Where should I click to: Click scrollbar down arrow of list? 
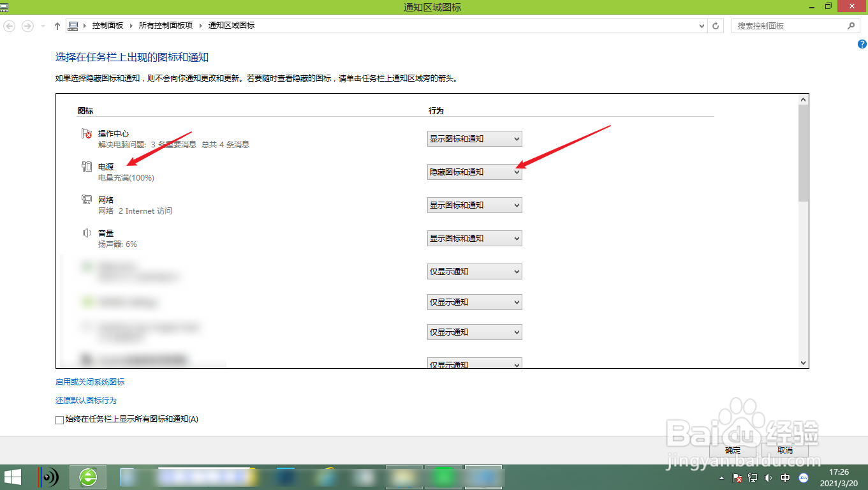pyautogui.click(x=803, y=362)
